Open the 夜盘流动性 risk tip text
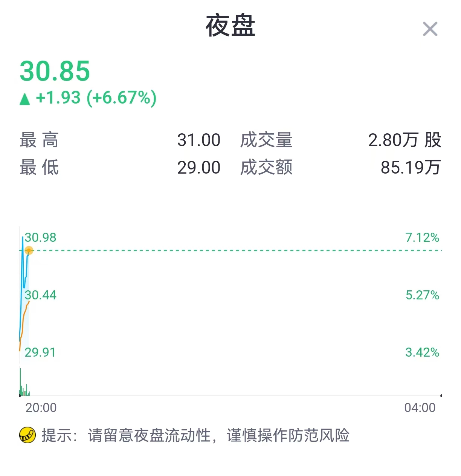461x476 pixels. click(195, 435)
